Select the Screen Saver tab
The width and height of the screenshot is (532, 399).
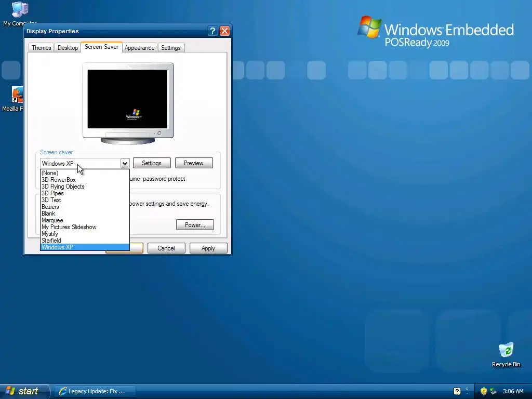[101, 47]
